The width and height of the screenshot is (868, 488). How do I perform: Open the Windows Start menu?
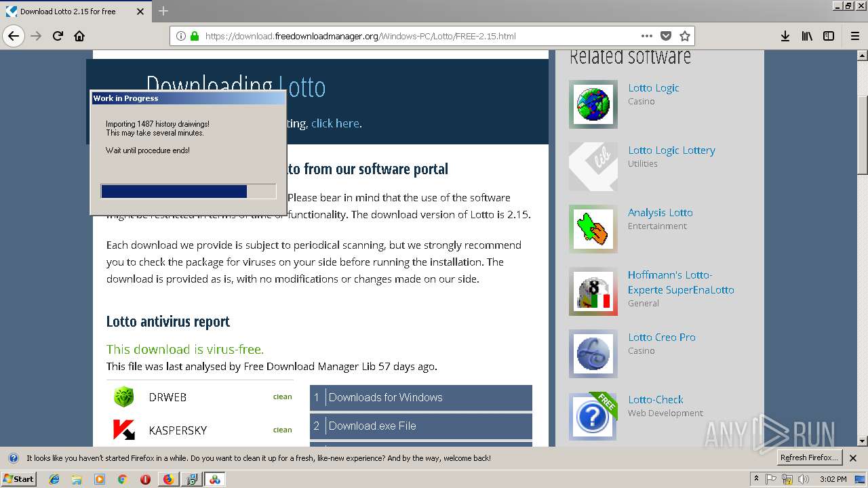point(18,479)
